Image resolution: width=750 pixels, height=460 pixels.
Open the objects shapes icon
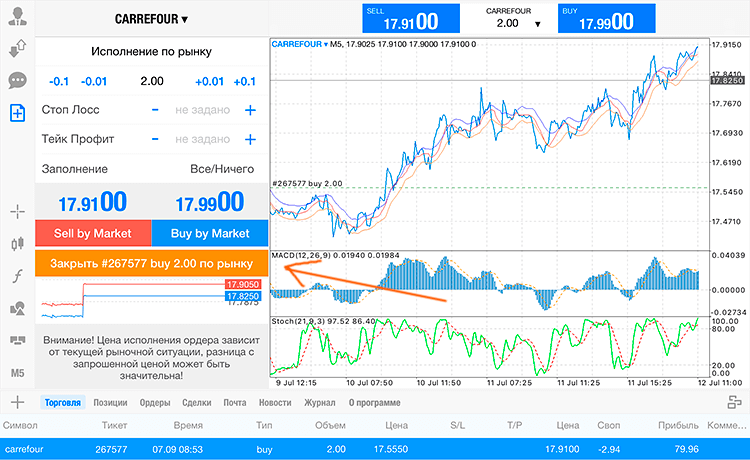pos(18,308)
